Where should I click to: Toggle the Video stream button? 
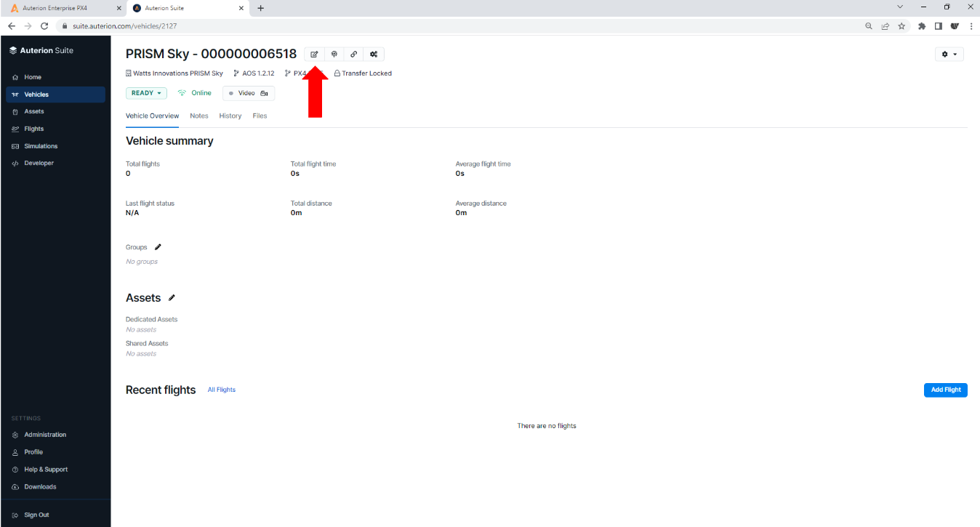(248, 93)
